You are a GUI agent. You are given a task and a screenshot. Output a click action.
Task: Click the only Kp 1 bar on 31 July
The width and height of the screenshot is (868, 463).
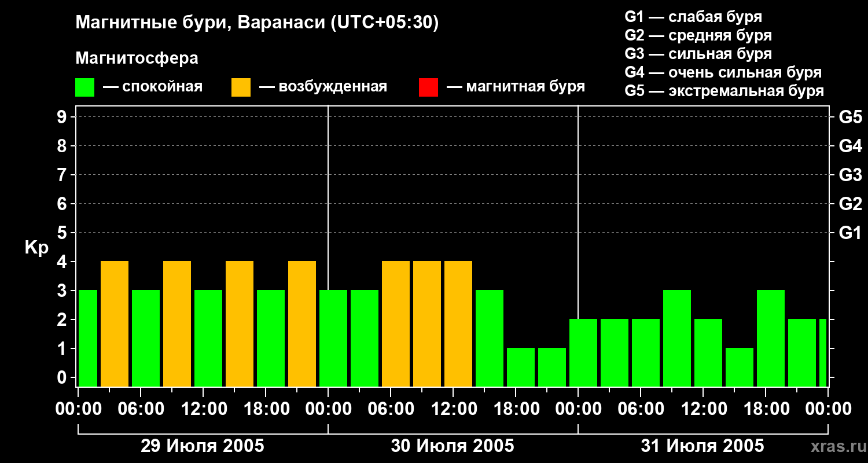click(x=740, y=367)
